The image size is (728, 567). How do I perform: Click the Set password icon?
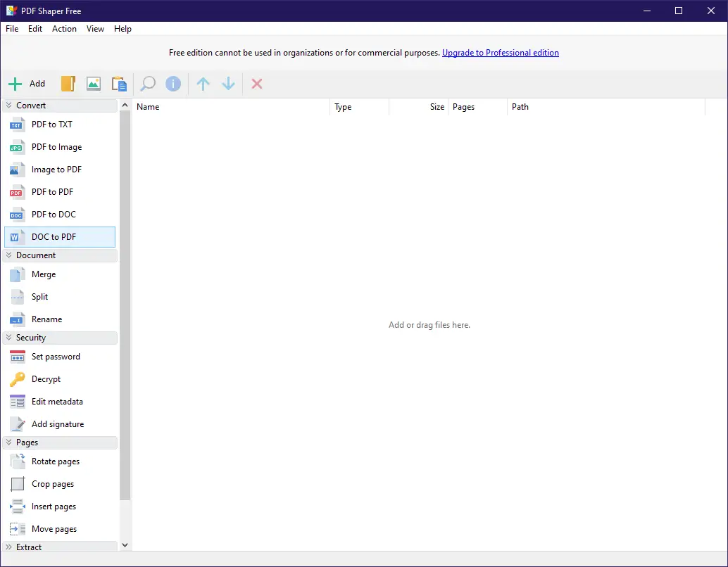(x=17, y=357)
